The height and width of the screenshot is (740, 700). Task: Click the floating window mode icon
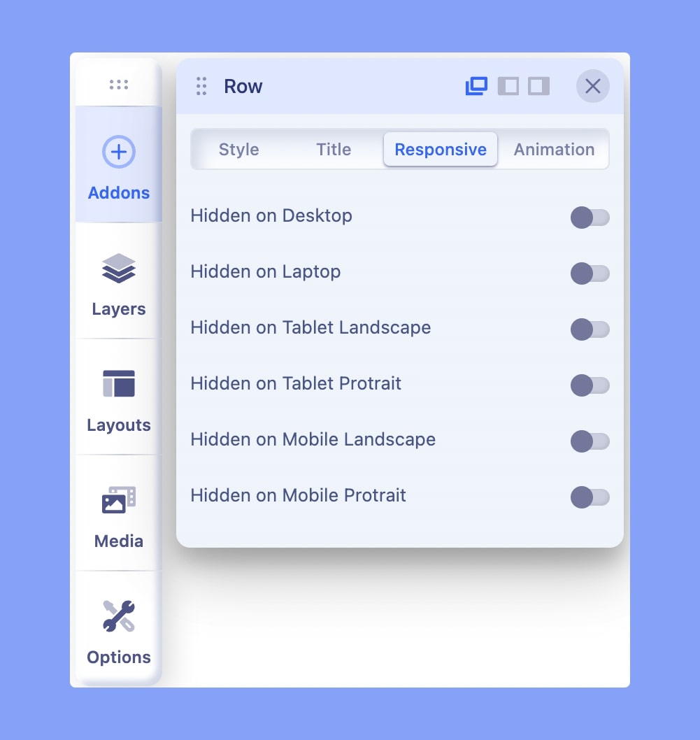point(476,86)
